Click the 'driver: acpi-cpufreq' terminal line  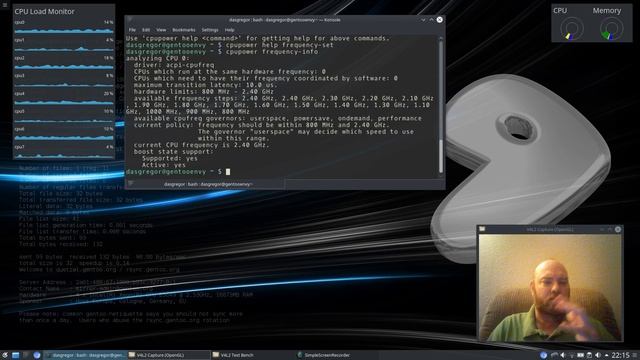(x=174, y=65)
